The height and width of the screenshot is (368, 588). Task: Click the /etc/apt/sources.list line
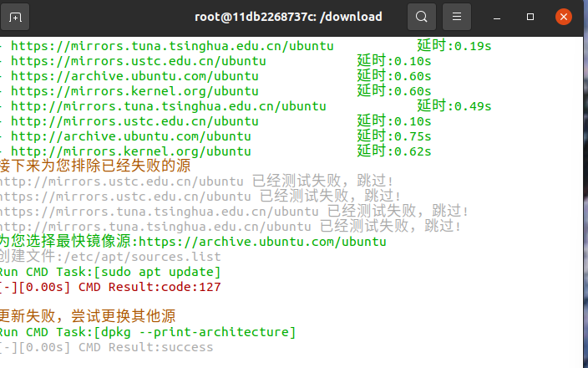(x=110, y=257)
